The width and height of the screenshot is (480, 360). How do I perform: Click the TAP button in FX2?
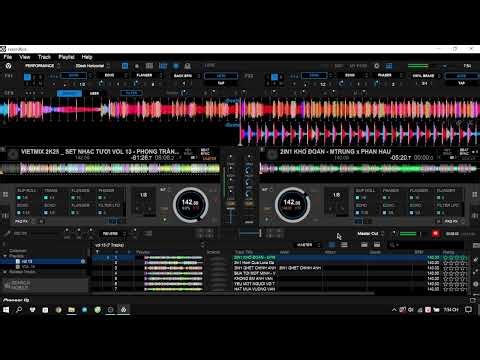(461, 83)
